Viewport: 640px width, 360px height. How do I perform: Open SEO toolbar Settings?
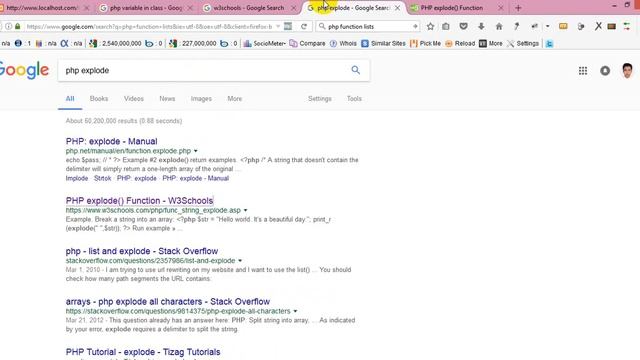[523, 43]
